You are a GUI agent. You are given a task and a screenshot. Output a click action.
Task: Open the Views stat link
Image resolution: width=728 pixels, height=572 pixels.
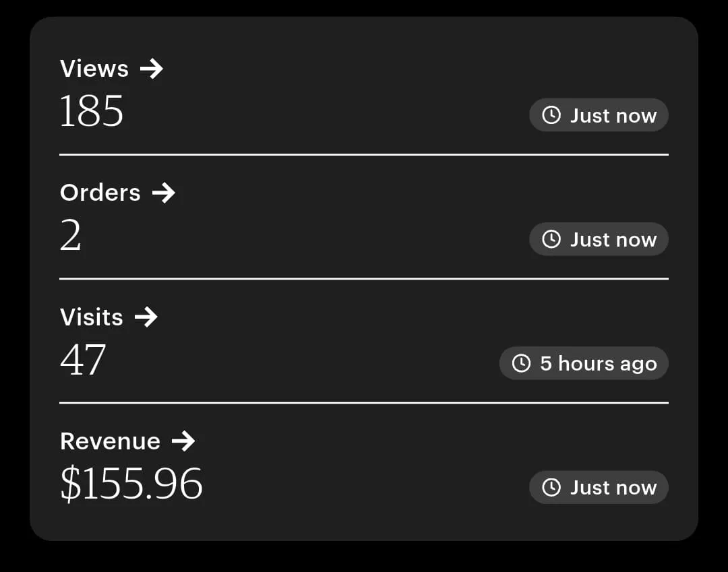tap(94, 69)
